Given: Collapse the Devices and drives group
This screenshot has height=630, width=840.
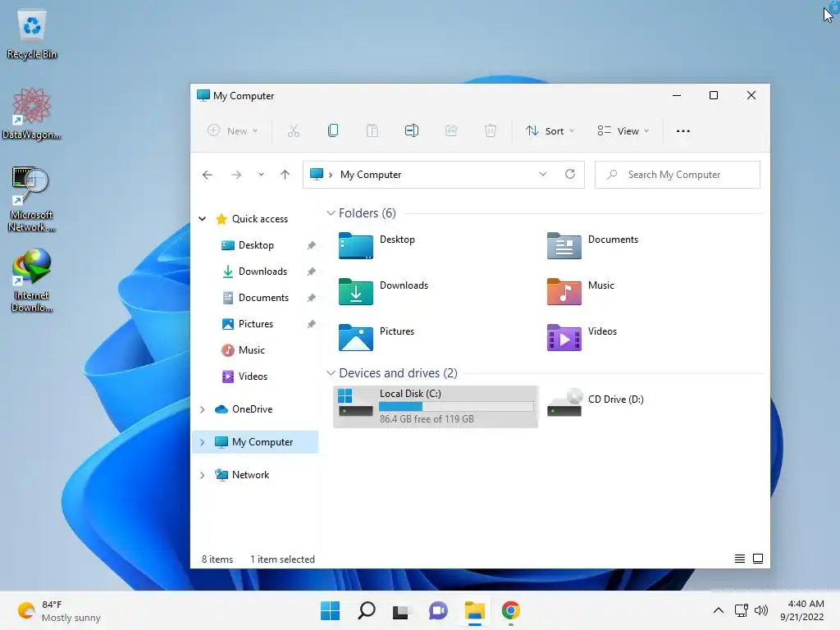Looking at the screenshot, I should (331, 373).
